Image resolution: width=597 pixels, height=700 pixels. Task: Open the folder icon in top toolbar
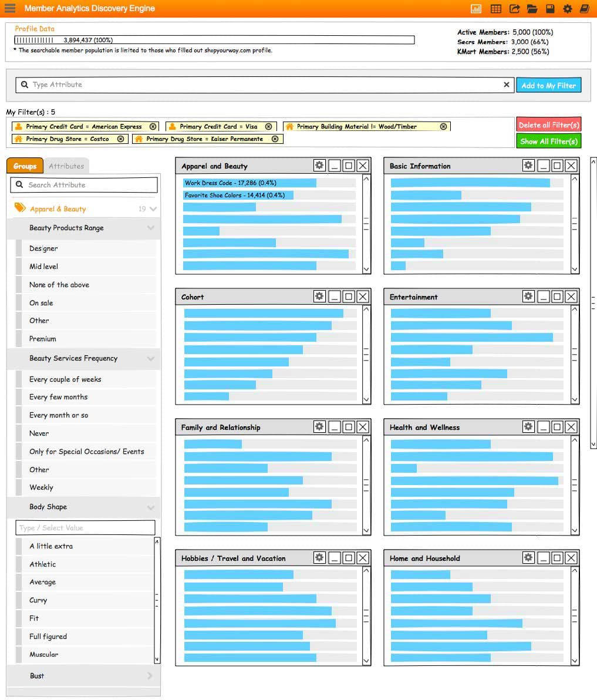[x=532, y=9]
